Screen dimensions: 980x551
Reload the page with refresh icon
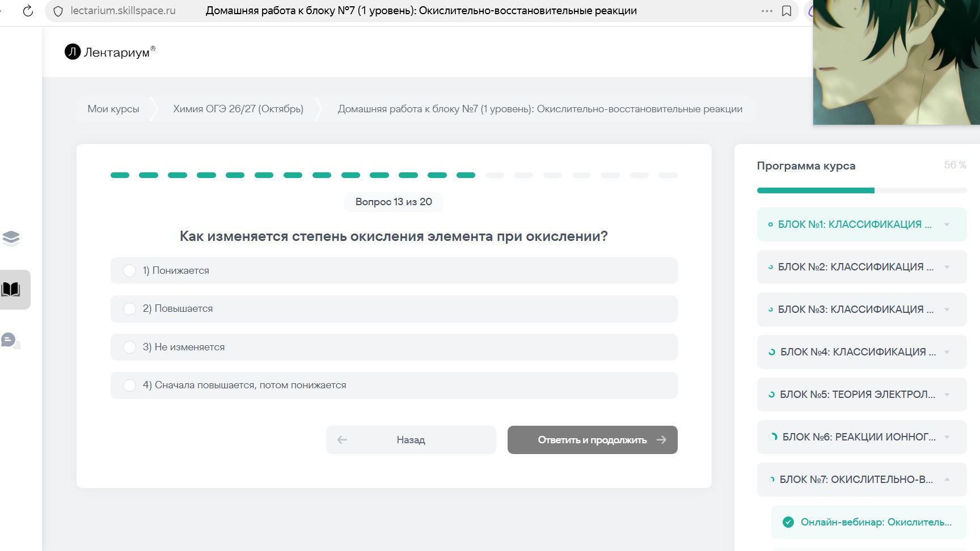tap(27, 11)
